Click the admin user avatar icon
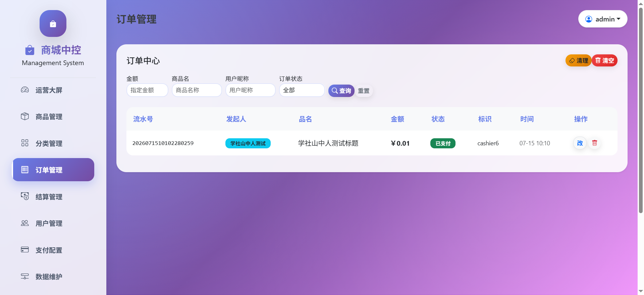This screenshot has height=295, width=644. coord(589,19)
